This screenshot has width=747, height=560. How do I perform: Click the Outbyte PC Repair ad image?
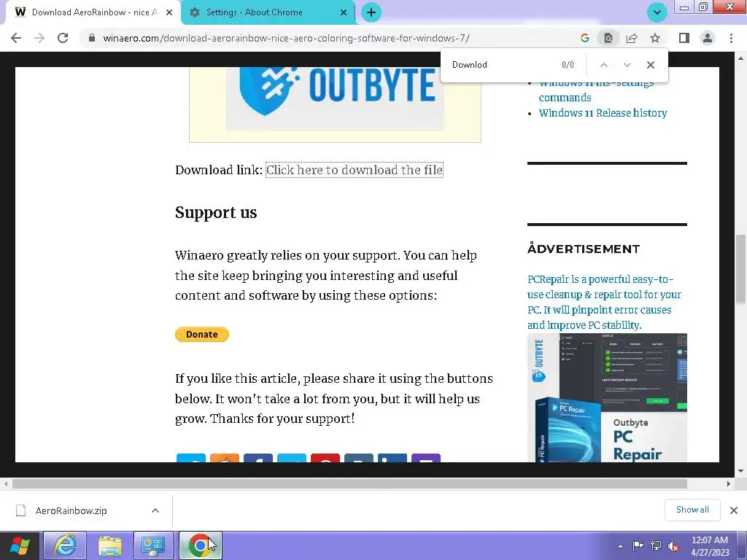pos(607,397)
